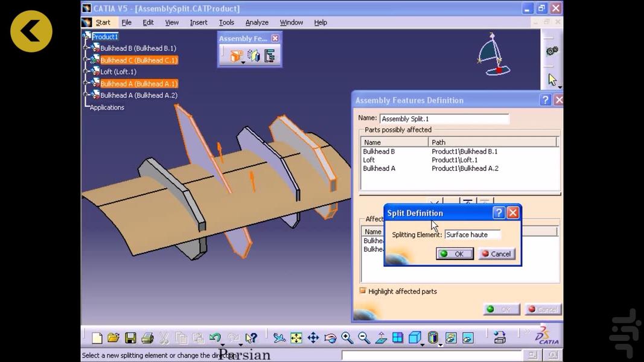
Task: Activate the Fly Mode airplane icon
Action: [279, 338]
